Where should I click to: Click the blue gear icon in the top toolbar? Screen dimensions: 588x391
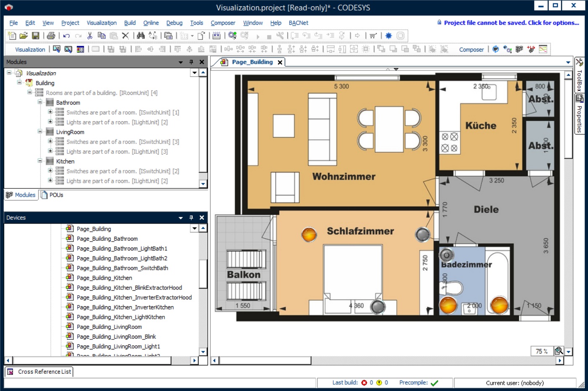point(388,36)
